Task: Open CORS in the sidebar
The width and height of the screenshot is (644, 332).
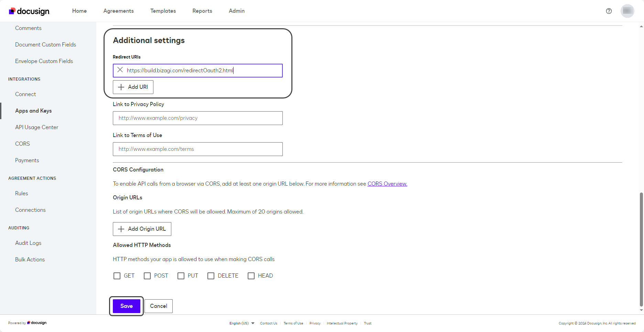Action: coord(22,144)
